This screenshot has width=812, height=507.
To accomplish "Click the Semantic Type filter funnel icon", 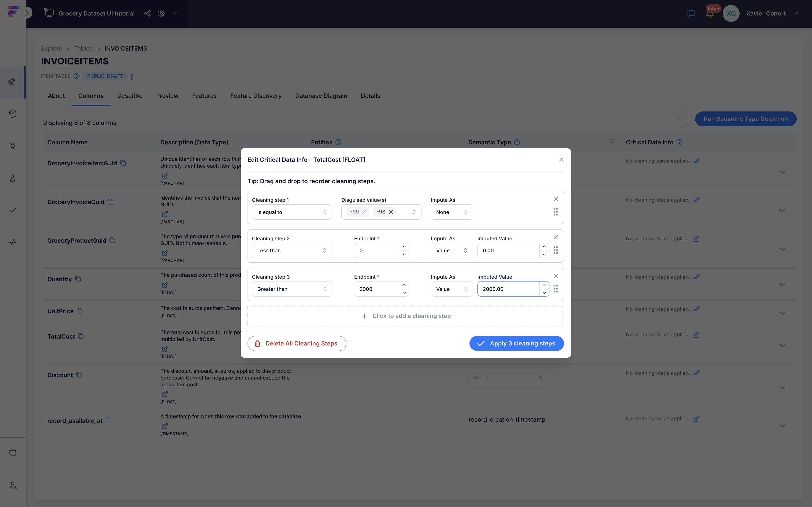I will pos(611,142).
